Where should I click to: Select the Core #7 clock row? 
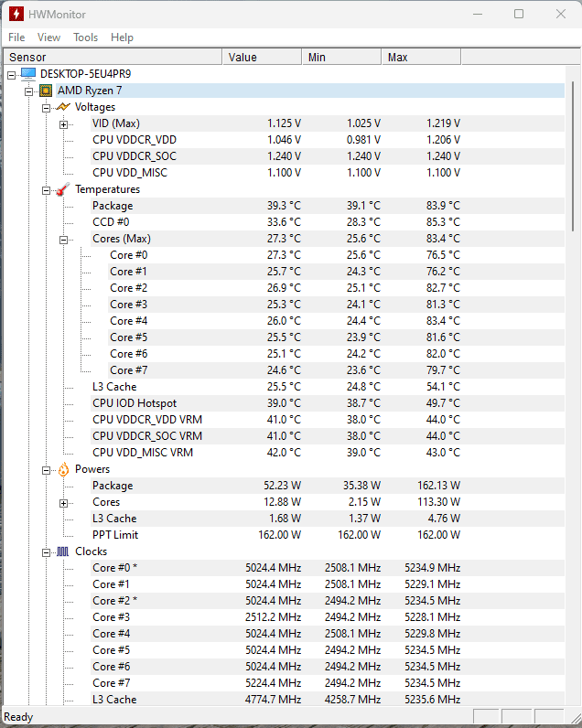tap(328, 683)
